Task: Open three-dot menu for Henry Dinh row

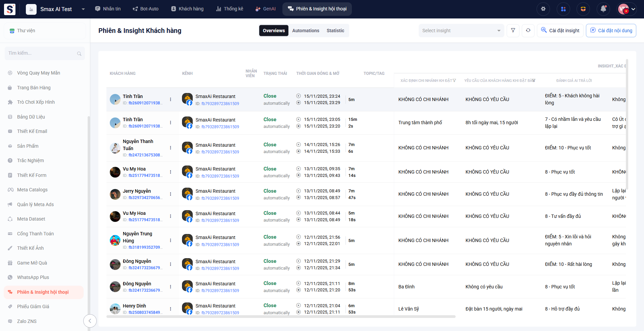Action: 171,309
